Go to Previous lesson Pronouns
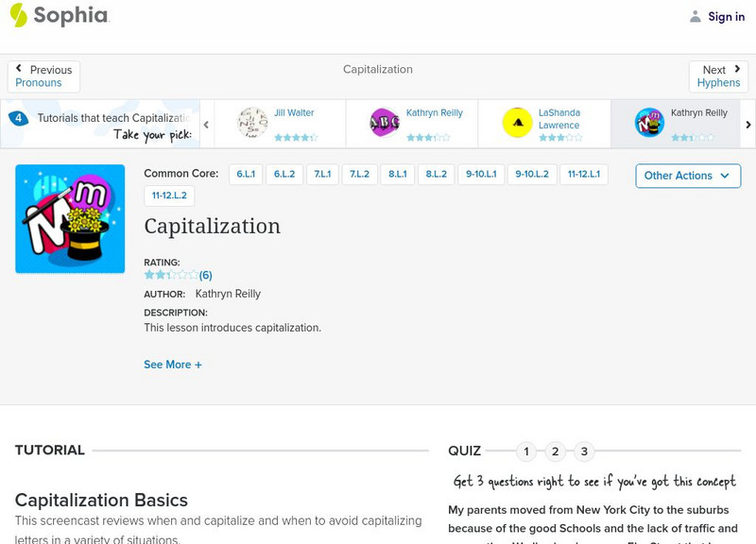Image resolution: width=756 pixels, height=544 pixels. (x=43, y=76)
